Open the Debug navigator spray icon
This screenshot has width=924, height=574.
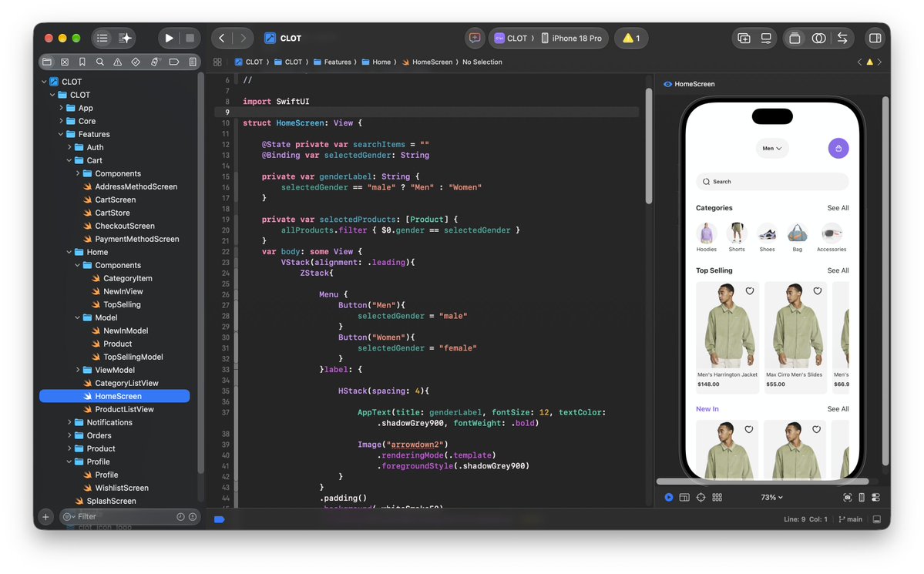coord(154,62)
